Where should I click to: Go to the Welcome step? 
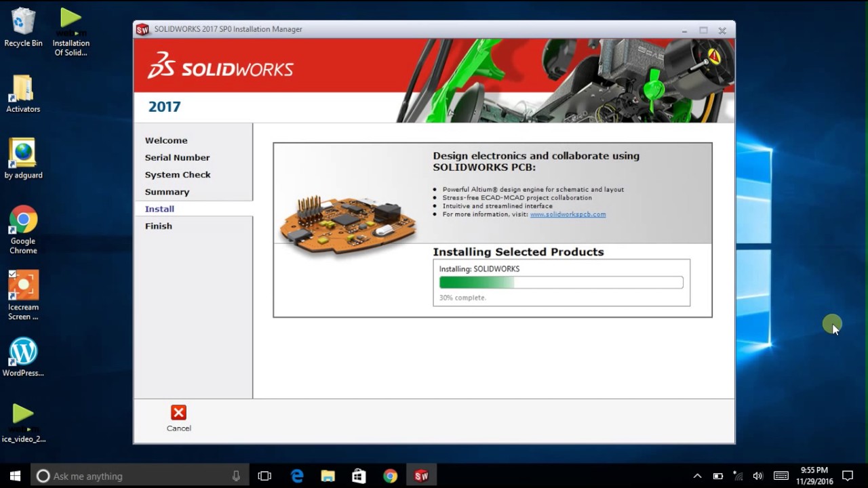click(x=166, y=140)
